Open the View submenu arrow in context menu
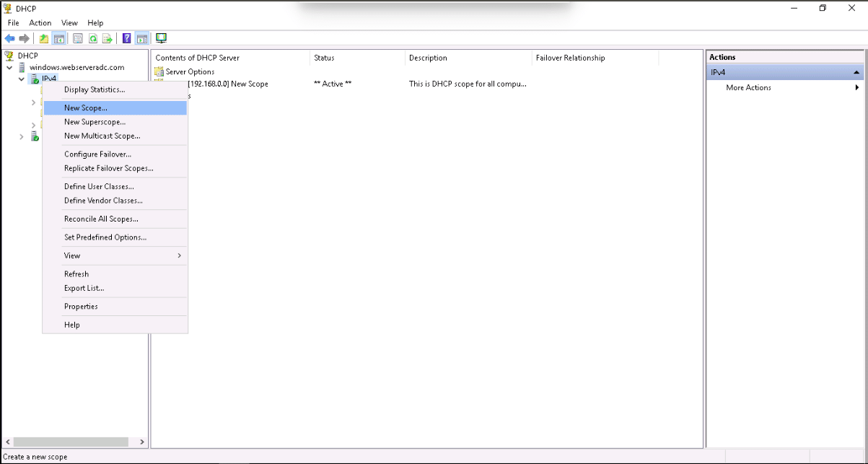The width and height of the screenshot is (868, 464). pyautogui.click(x=179, y=255)
